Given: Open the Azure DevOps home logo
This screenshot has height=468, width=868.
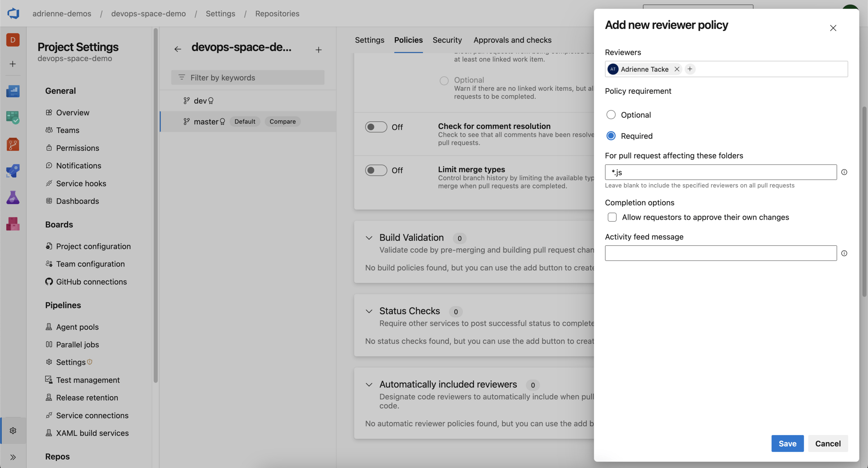Looking at the screenshot, I should (13, 14).
